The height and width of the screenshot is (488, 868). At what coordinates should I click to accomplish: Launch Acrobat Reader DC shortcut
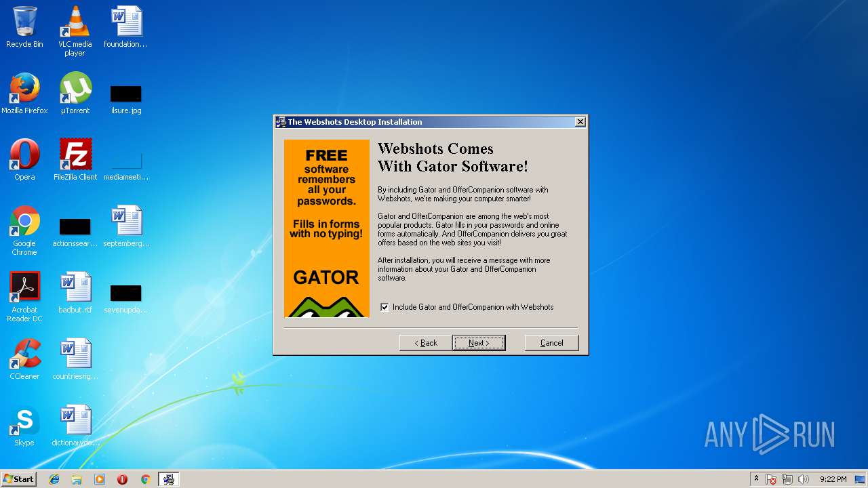pyautogui.click(x=24, y=297)
